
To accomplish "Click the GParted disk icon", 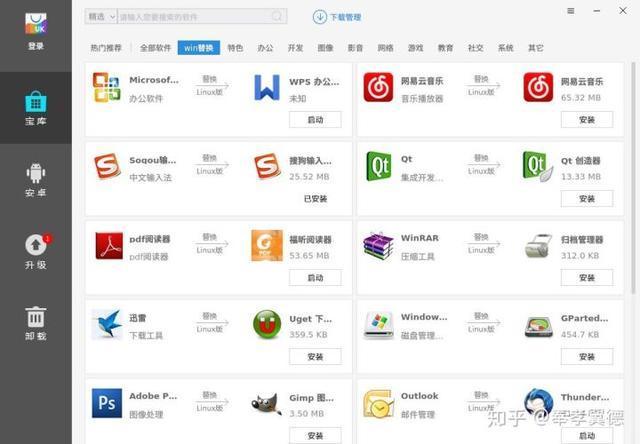I will coord(538,326).
